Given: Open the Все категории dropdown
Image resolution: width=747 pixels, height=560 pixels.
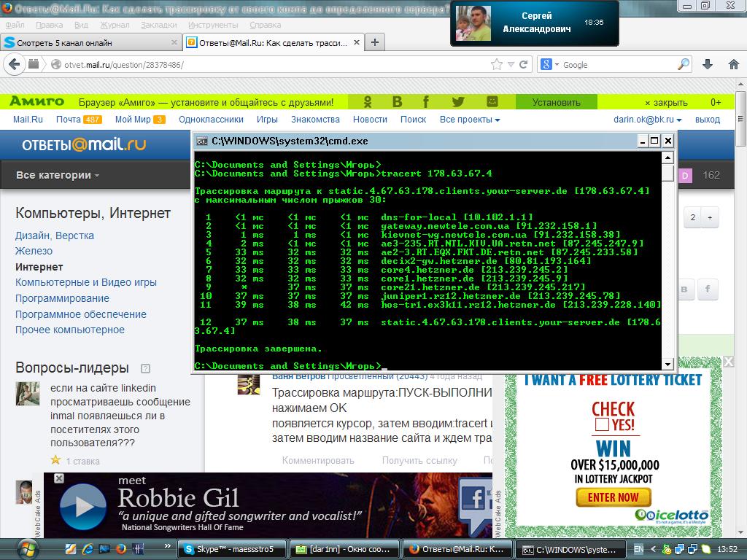Looking at the screenshot, I should click(x=58, y=175).
